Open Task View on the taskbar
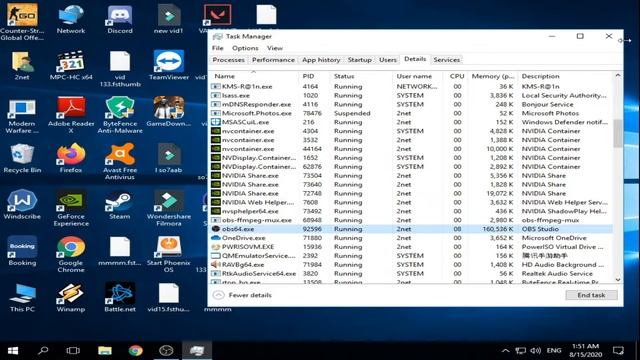This screenshot has height=360, width=640. [x=73, y=351]
